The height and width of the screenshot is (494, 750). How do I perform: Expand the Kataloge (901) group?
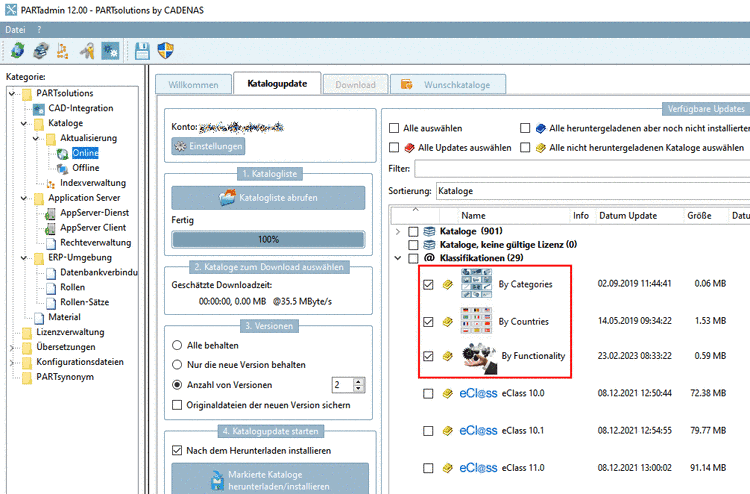pos(397,231)
